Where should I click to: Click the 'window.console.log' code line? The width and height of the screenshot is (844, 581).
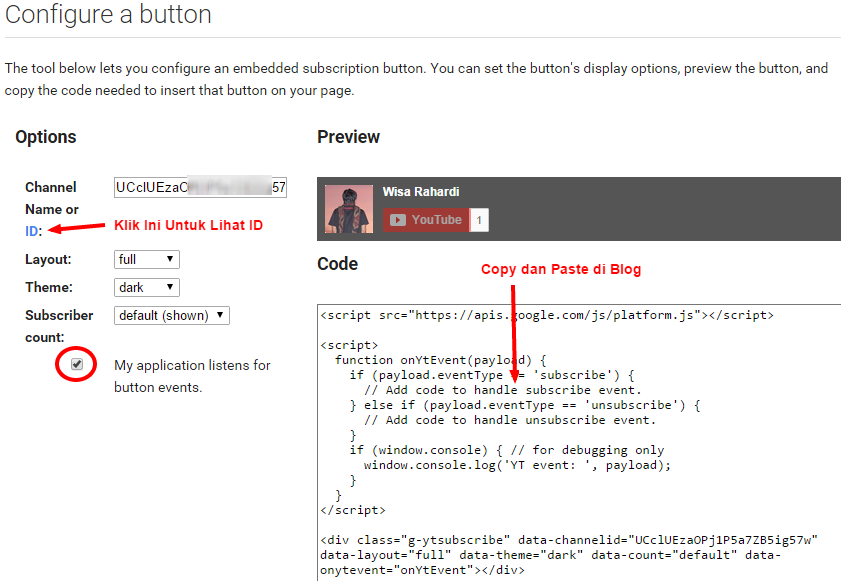point(517,465)
